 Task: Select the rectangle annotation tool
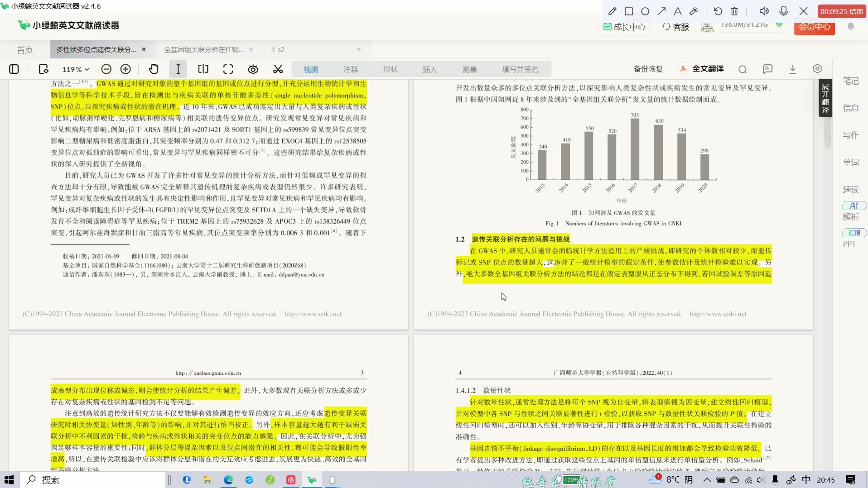coord(629,11)
